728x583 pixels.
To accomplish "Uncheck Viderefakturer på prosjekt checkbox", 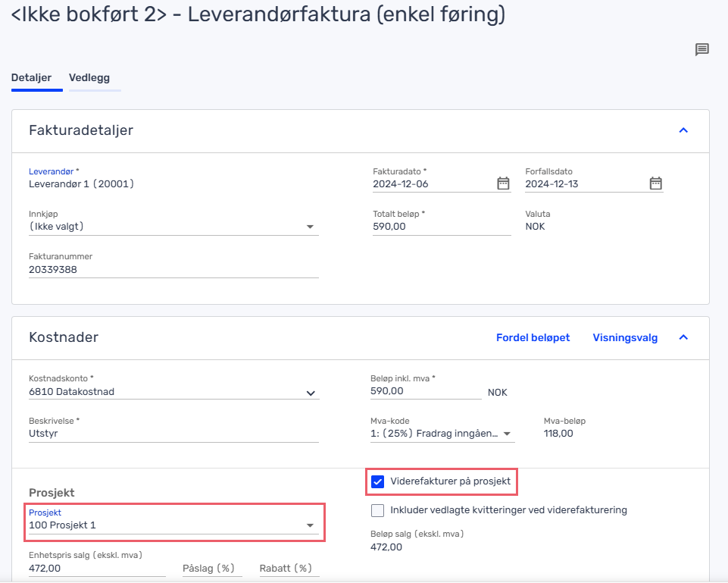I will [377, 481].
